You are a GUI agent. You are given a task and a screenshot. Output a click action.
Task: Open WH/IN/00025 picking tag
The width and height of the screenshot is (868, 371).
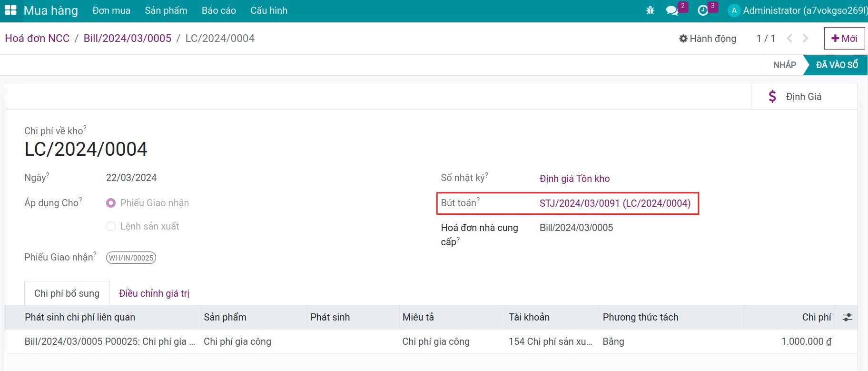131,258
